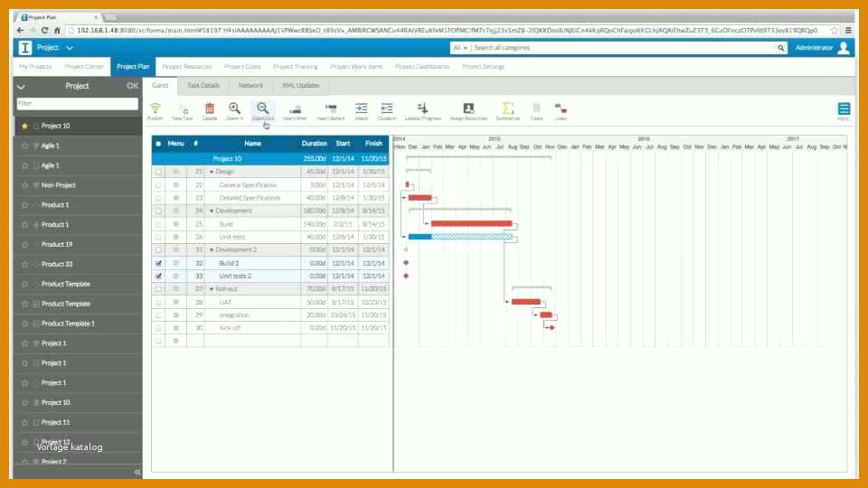Open the Project dropdown in header
This screenshot has height=488, width=868.
click(x=70, y=48)
